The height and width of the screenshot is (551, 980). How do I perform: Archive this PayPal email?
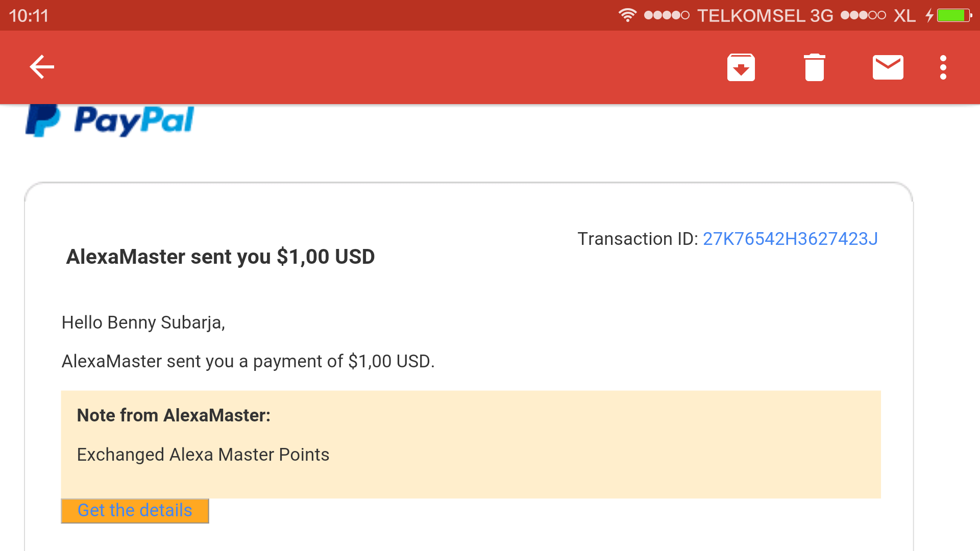coord(741,67)
